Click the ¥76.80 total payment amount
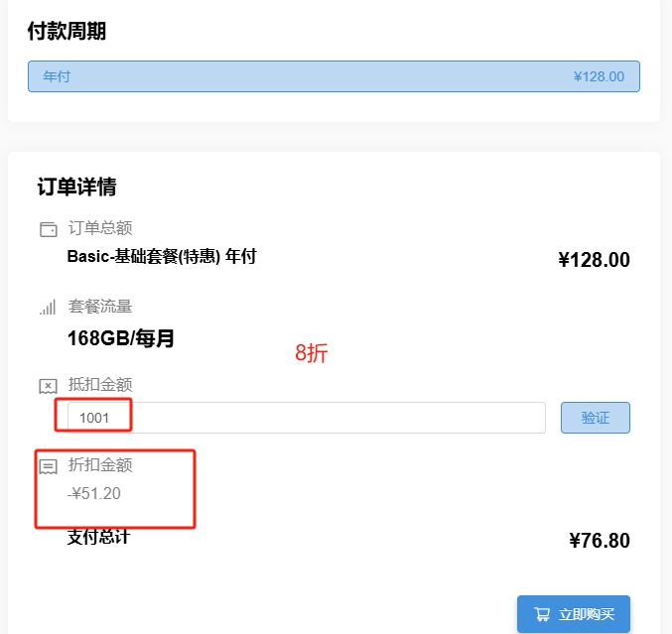 599,541
